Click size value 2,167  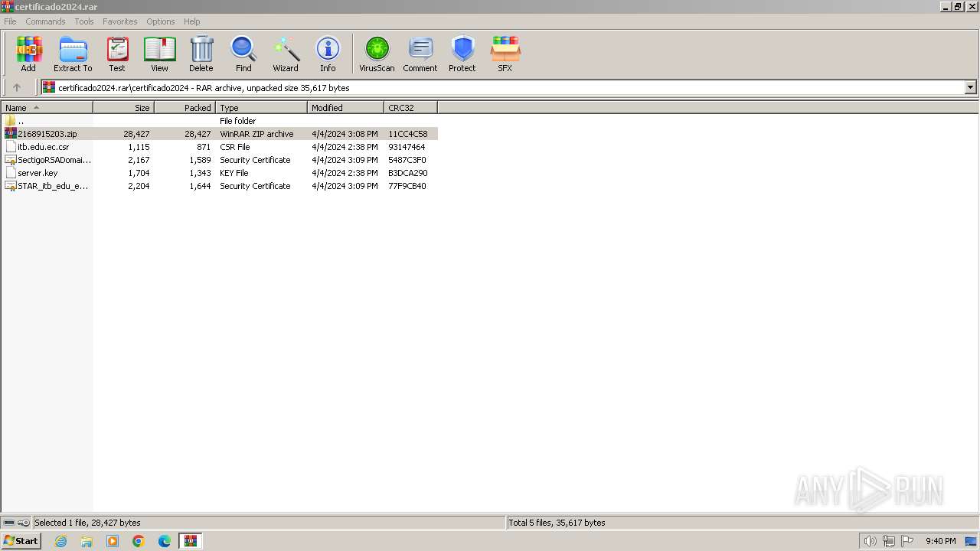139,160
